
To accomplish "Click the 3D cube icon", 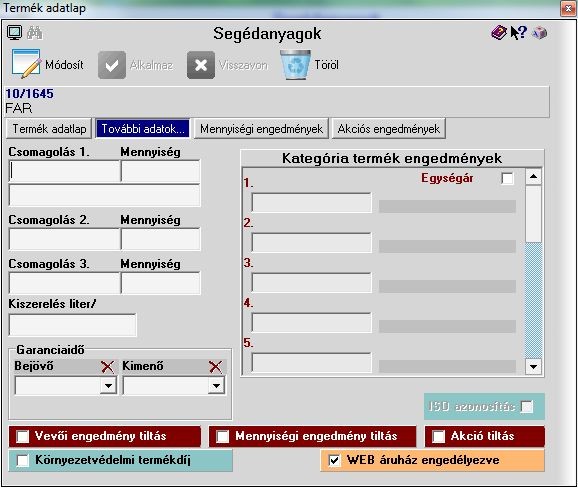I will click(x=539, y=33).
